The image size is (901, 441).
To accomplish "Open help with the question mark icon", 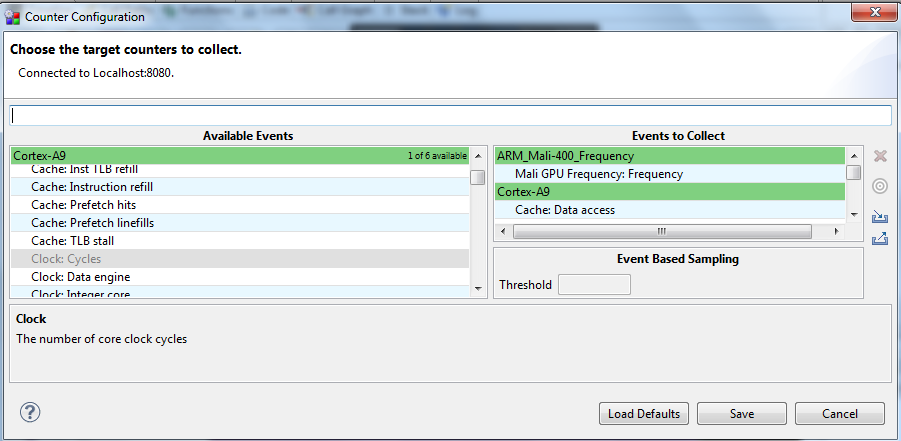I will pyautogui.click(x=30, y=412).
